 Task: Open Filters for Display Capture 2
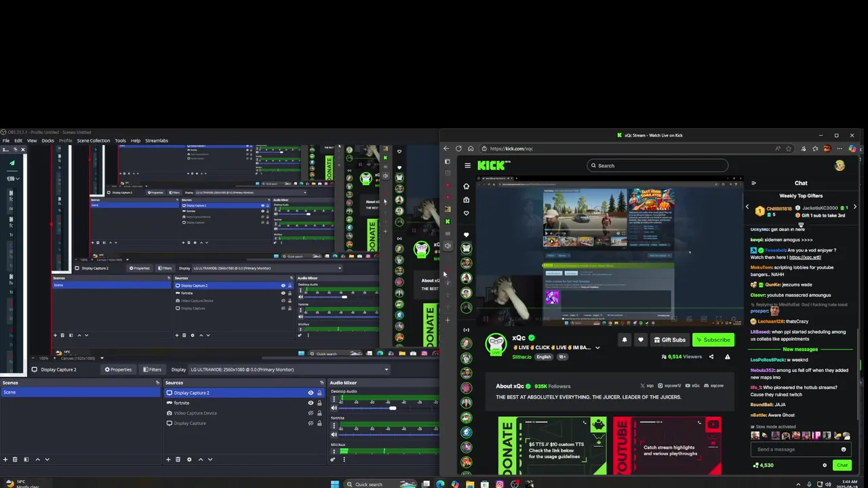pos(152,369)
